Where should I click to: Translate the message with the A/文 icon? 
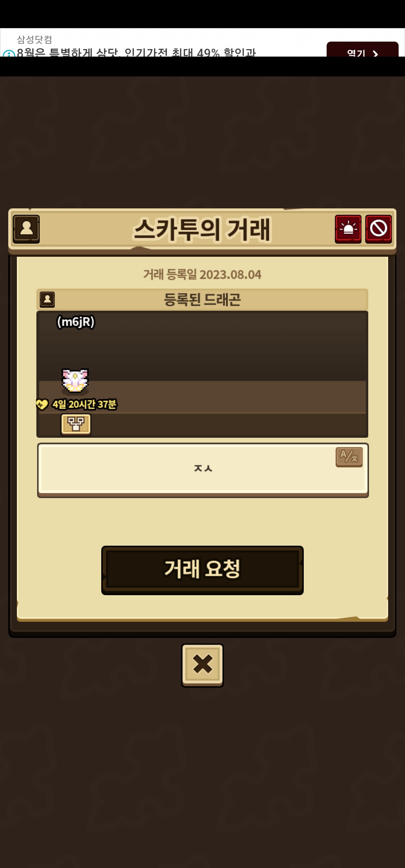(x=349, y=457)
